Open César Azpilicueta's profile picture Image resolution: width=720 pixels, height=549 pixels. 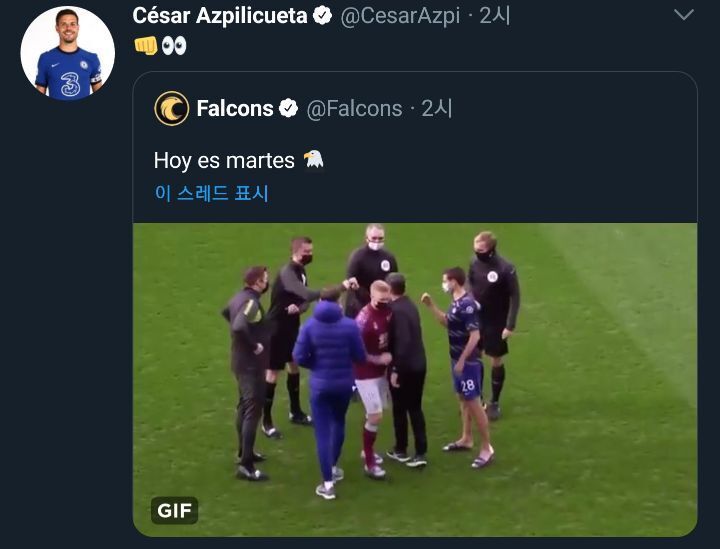68,55
